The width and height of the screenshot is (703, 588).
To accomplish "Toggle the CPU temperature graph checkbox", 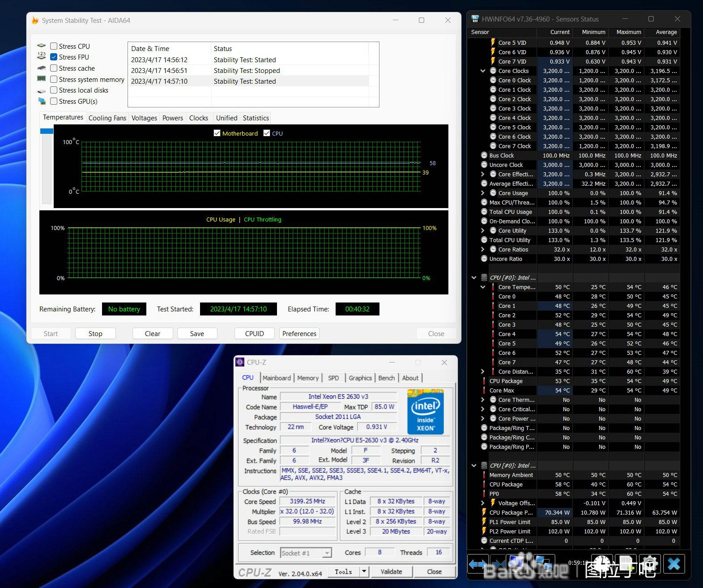I will (x=267, y=133).
